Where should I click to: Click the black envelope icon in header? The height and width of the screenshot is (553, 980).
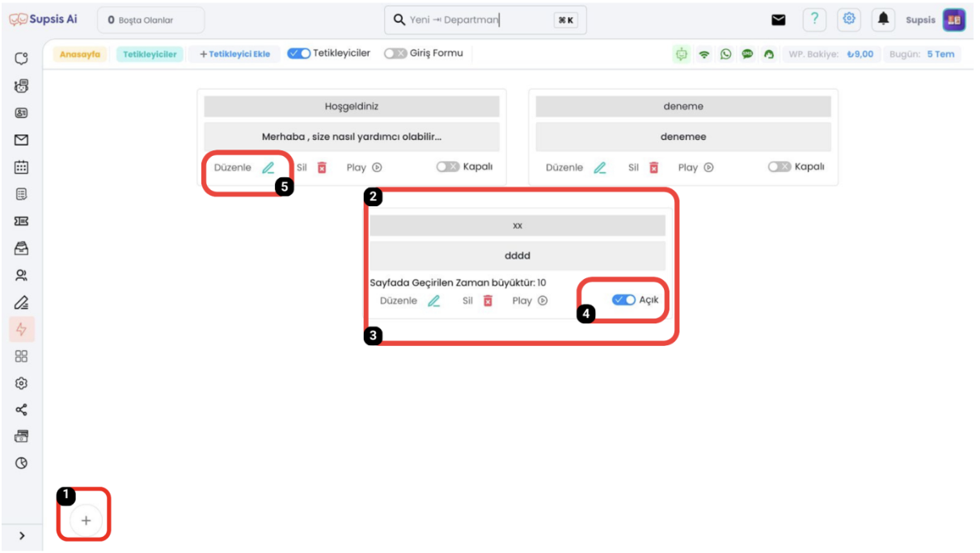pos(779,20)
